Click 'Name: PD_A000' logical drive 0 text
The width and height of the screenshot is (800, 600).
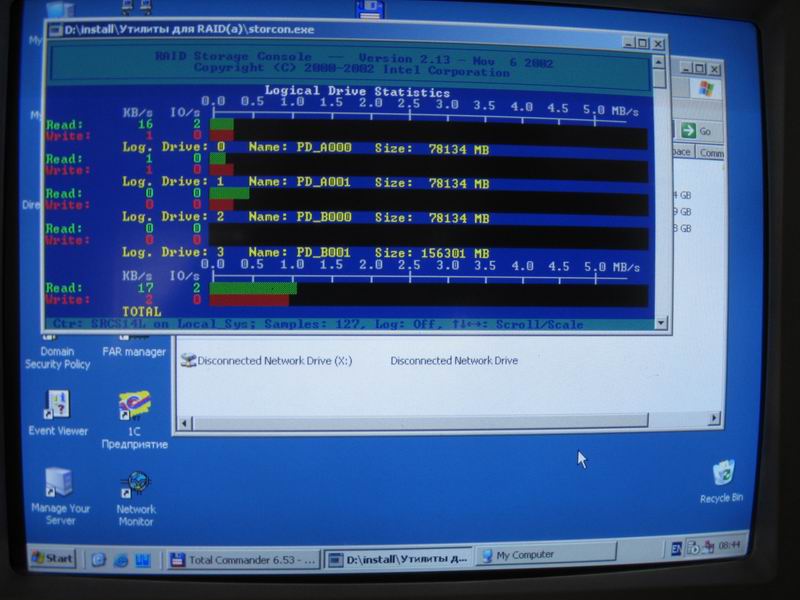pyautogui.click(x=300, y=147)
